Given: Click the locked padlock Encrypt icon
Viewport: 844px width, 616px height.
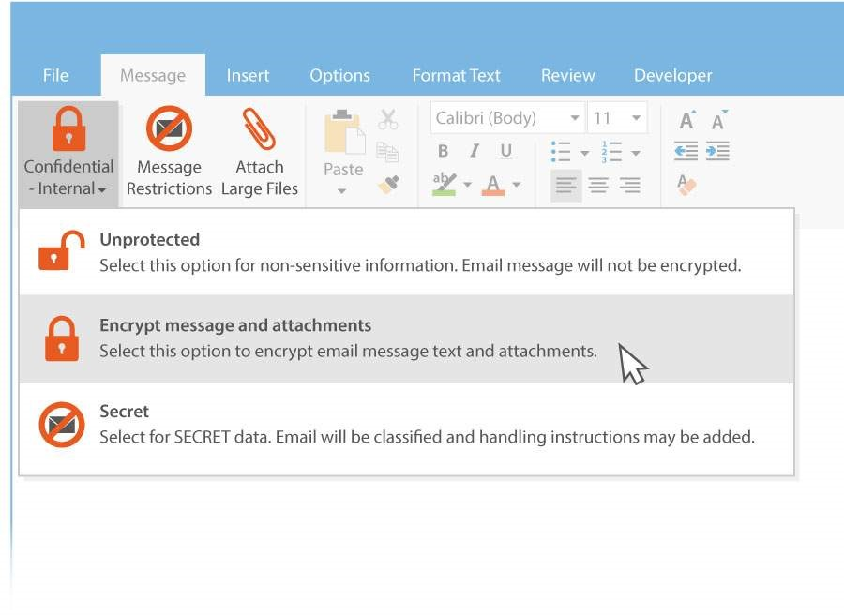Looking at the screenshot, I should [61, 338].
